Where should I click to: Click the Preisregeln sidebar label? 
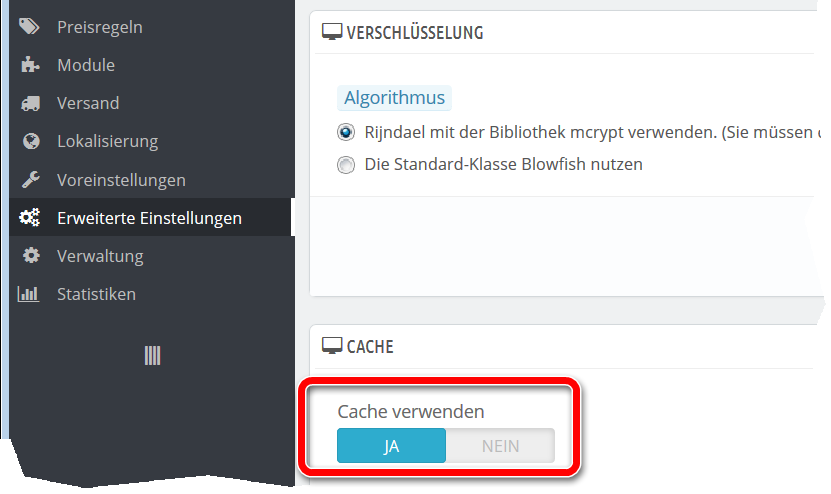click(x=100, y=27)
